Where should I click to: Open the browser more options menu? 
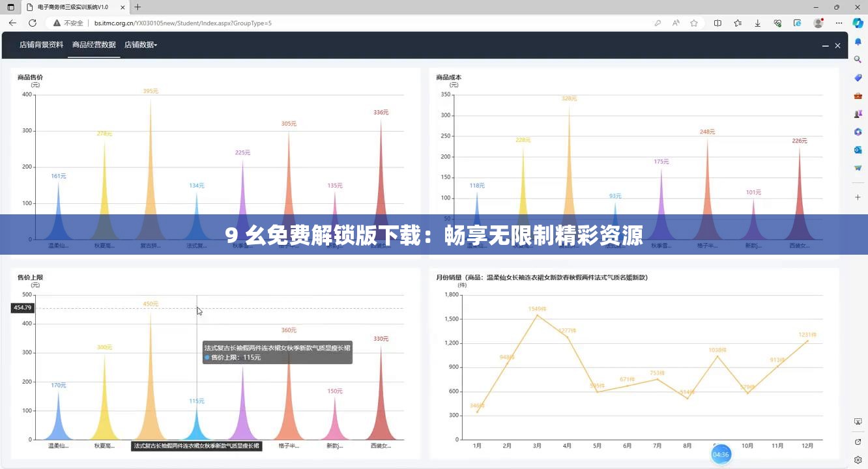pos(839,23)
